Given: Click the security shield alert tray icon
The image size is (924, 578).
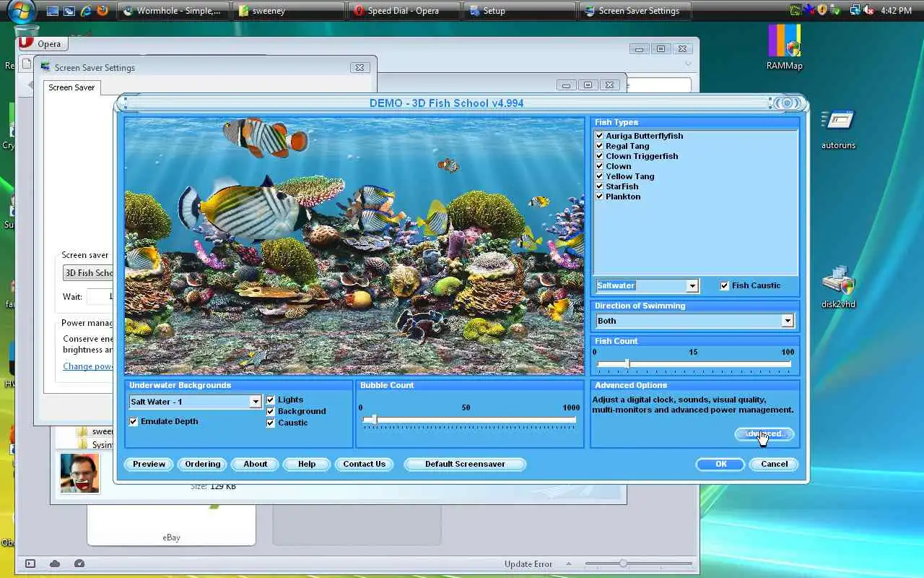Looking at the screenshot, I should pos(821,11).
